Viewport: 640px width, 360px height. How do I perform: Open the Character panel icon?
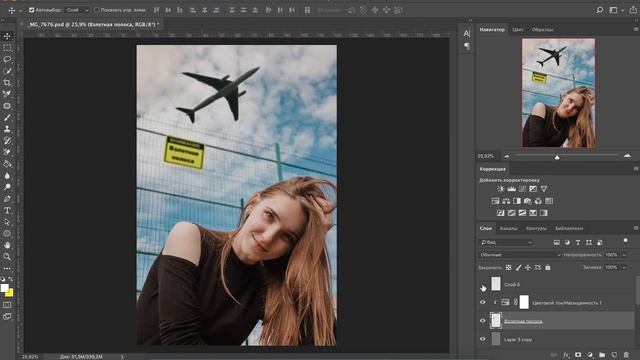467,33
